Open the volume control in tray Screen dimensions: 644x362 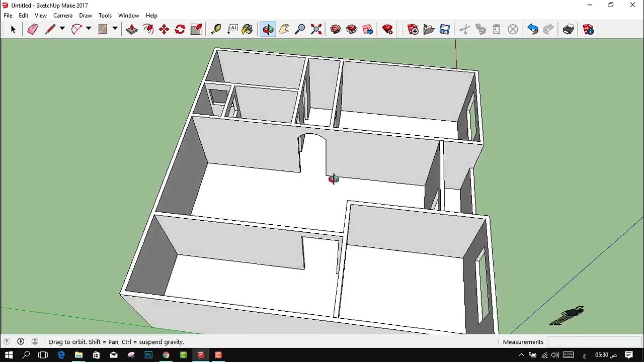[555, 355]
